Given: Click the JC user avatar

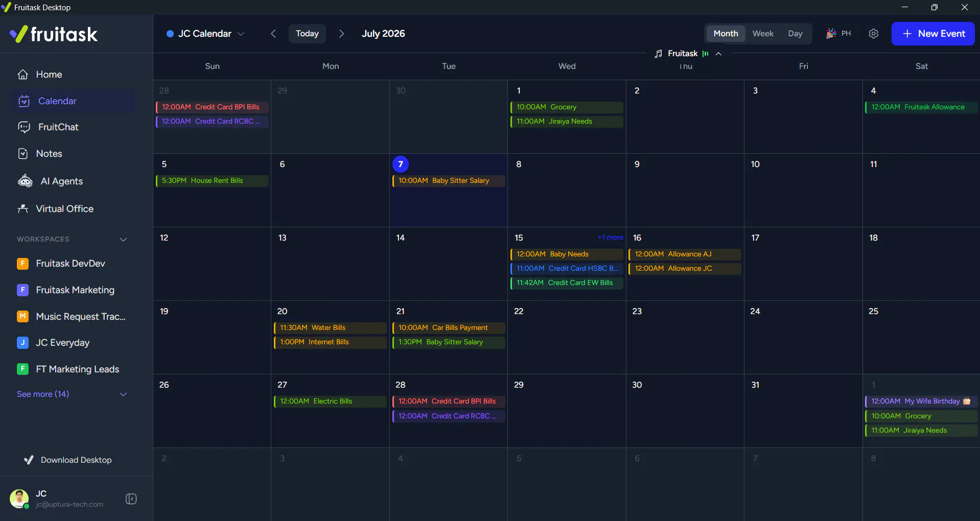Looking at the screenshot, I should coord(19,499).
